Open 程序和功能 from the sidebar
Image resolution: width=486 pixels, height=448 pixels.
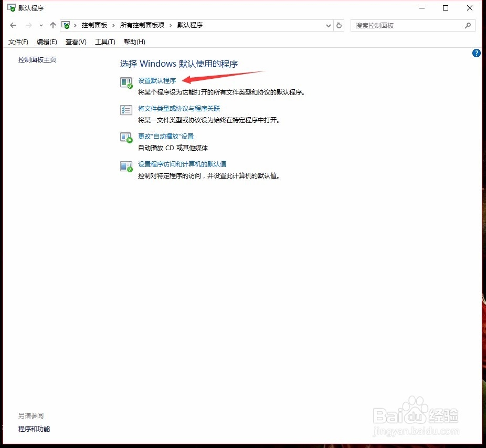pyautogui.click(x=34, y=429)
